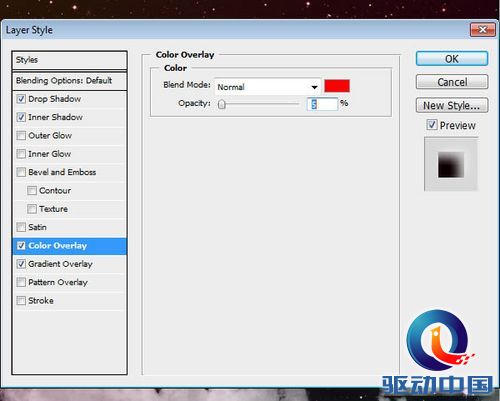Enable the Contour checkbox
This screenshot has height=401, width=500.
[x=32, y=191]
